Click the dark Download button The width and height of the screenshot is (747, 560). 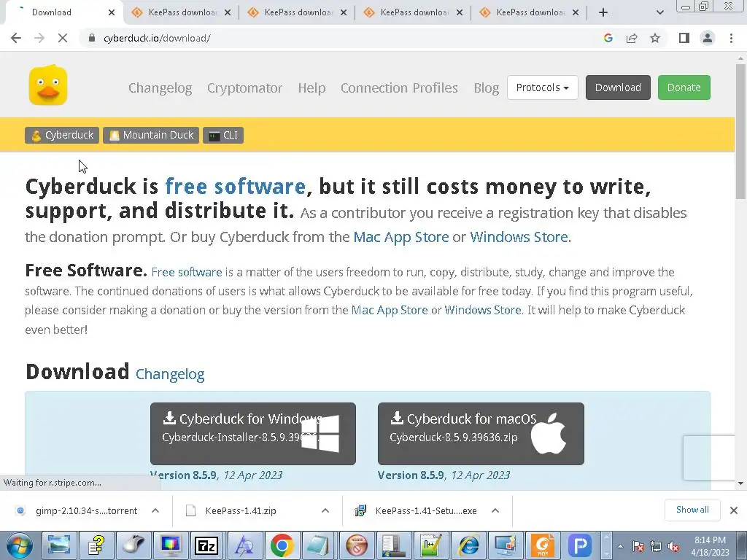click(618, 87)
